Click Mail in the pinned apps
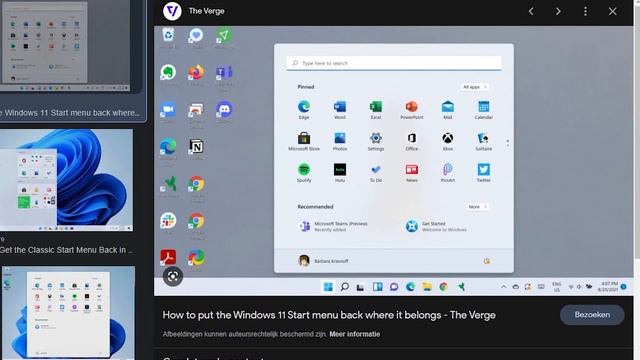The width and height of the screenshot is (640, 360). click(x=447, y=109)
